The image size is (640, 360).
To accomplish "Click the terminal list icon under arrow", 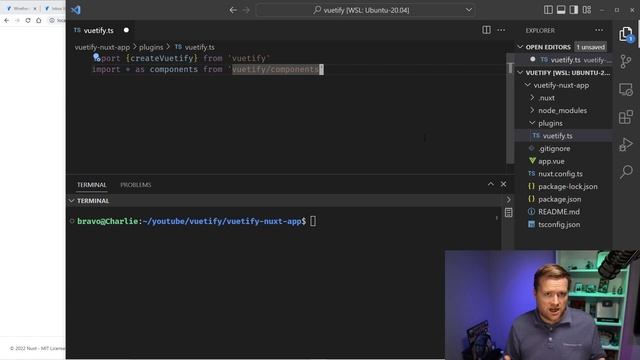I will pos(509,212).
